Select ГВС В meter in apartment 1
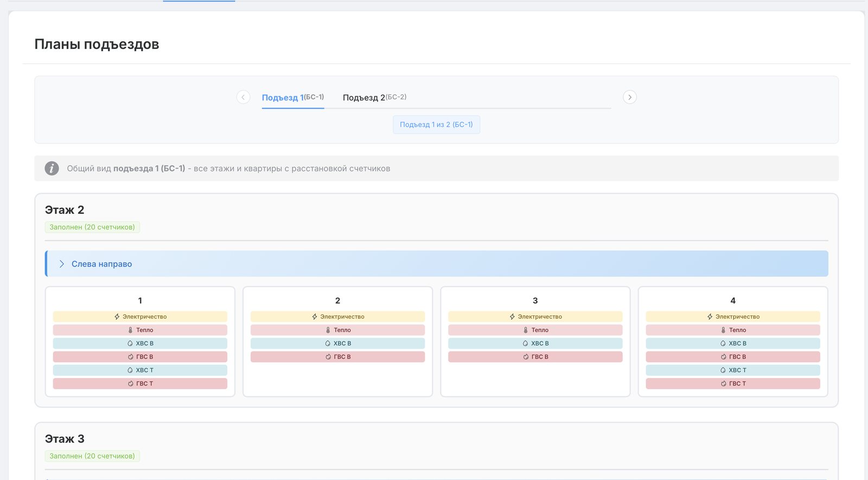 click(140, 357)
